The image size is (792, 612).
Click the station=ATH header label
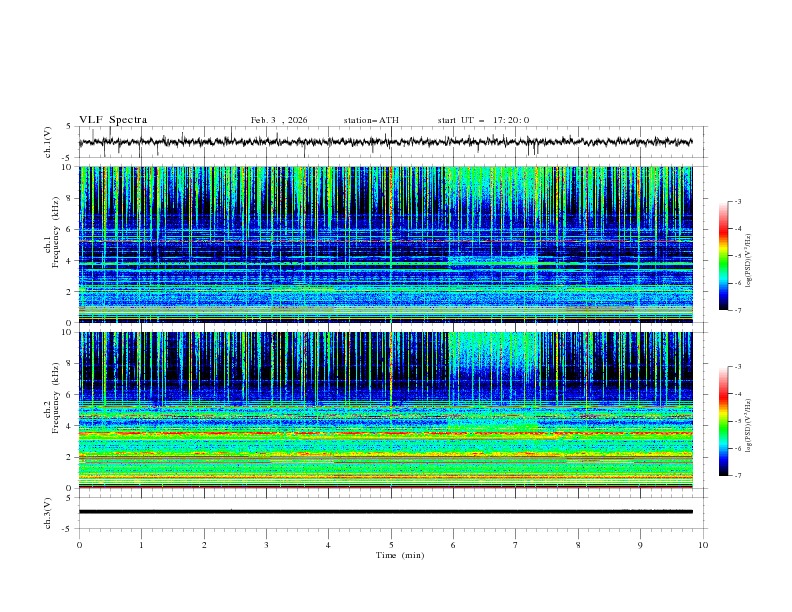(x=371, y=120)
